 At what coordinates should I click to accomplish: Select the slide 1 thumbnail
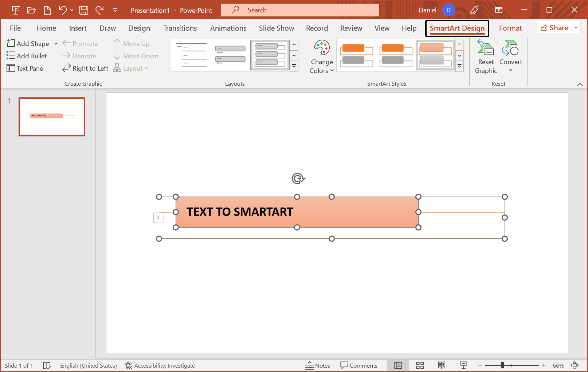52,117
